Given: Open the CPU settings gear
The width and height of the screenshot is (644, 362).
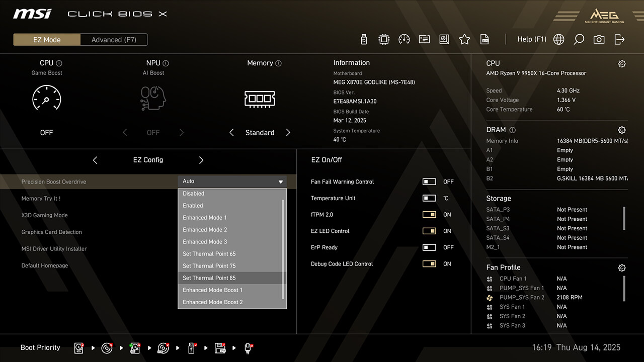Looking at the screenshot, I should pos(622,64).
